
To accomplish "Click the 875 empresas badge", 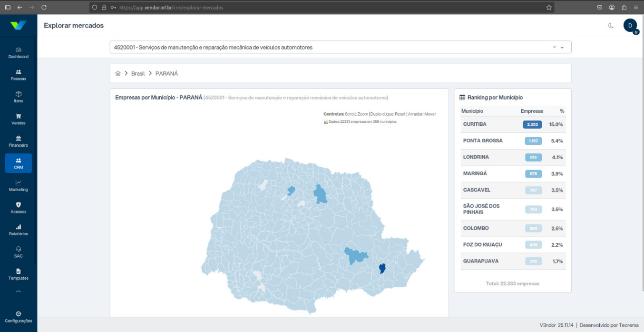I will (x=533, y=174).
